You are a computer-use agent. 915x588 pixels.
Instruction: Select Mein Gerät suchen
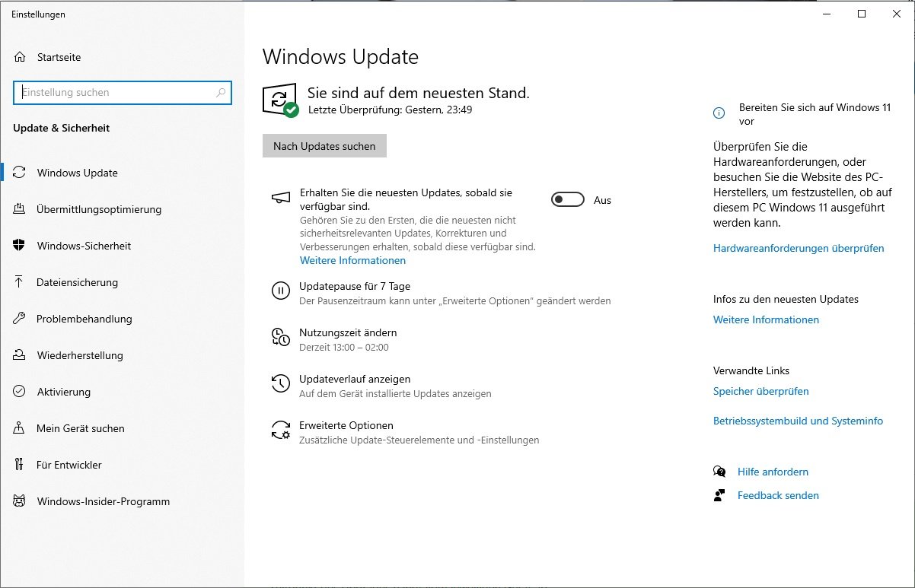tap(122, 428)
